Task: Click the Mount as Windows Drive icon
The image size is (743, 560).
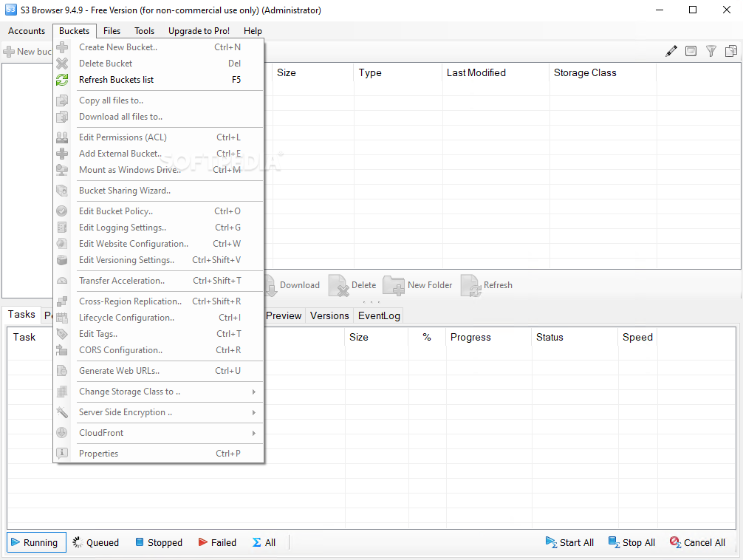Action: pyautogui.click(x=62, y=170)
